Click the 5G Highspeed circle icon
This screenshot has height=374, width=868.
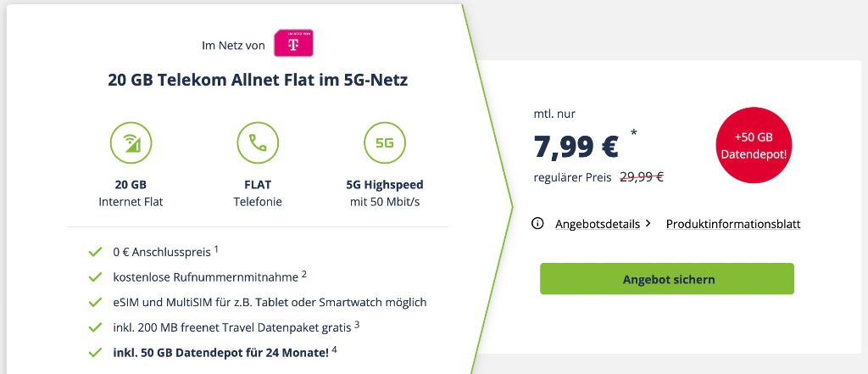pos(384,143)
